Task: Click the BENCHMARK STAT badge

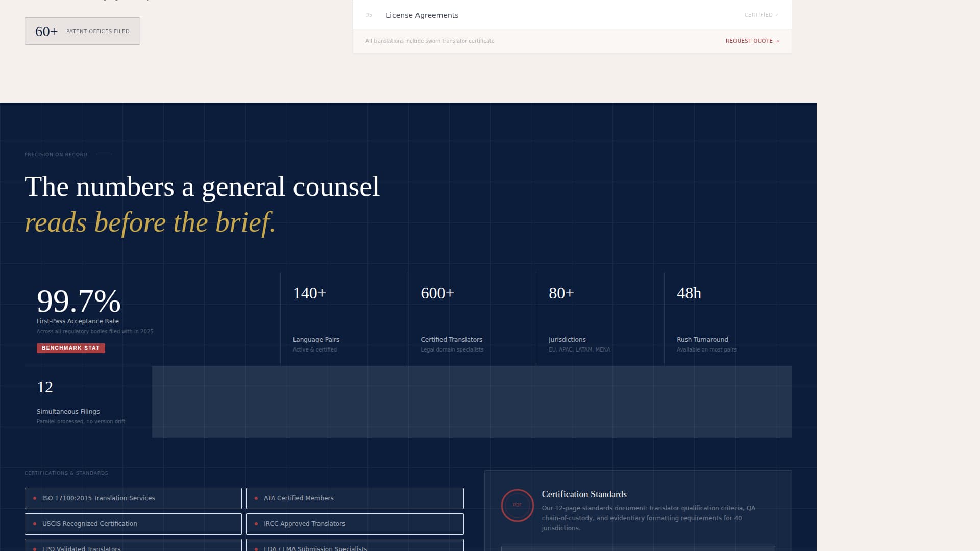Action: point(71,348)
